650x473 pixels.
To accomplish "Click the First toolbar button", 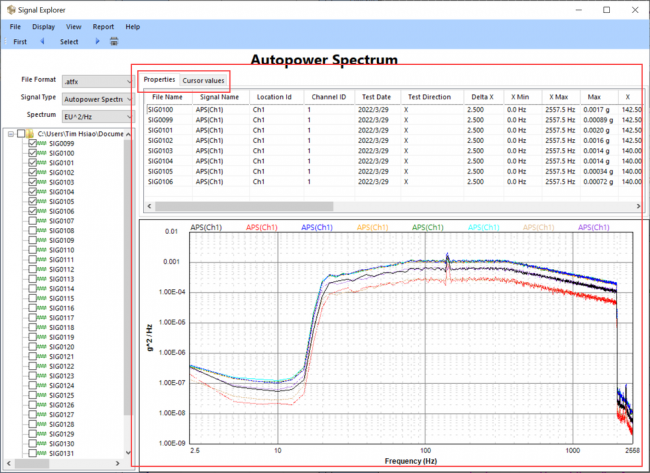I will click(21, 42).
